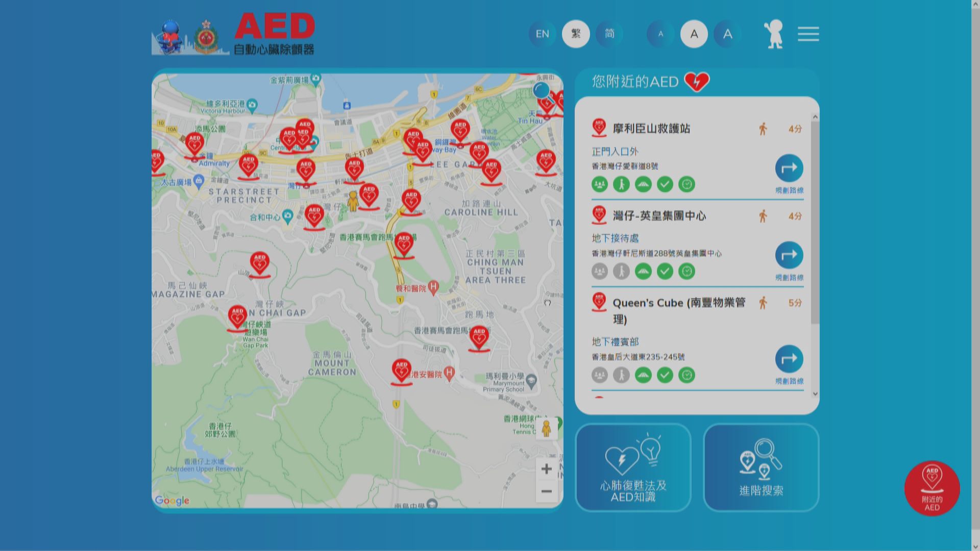Open 心肺復甦法及AED知識 panel
This screenshot has width=980, height=551.
pos(633,467)
